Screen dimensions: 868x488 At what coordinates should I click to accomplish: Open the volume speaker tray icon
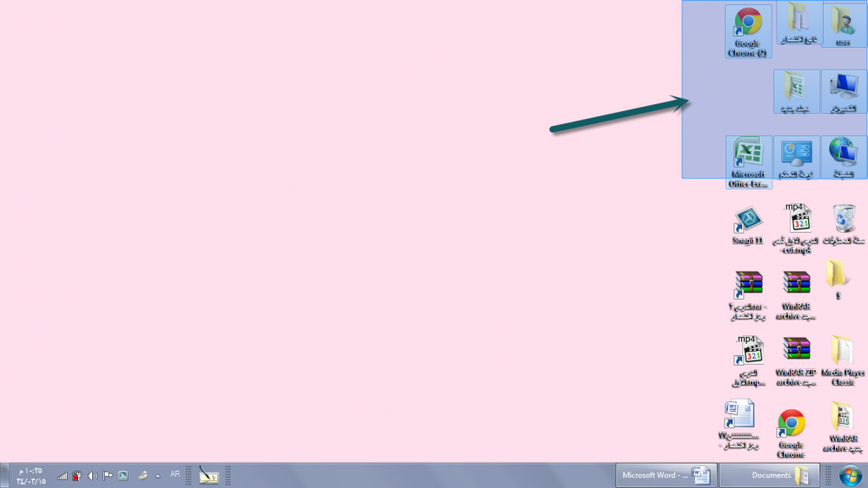click(x=92, y=476)
